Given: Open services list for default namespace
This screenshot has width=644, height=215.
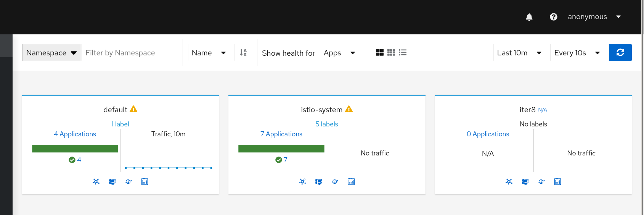Looking at the screenshot, I should [x=128, y=182].
